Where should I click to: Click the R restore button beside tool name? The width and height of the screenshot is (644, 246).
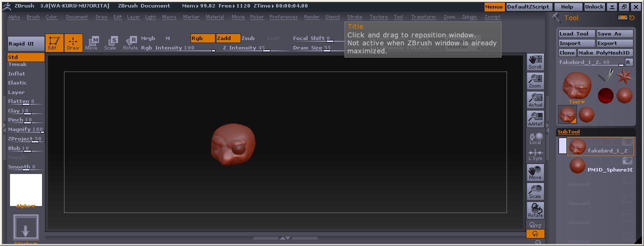(x=628, y=62)
